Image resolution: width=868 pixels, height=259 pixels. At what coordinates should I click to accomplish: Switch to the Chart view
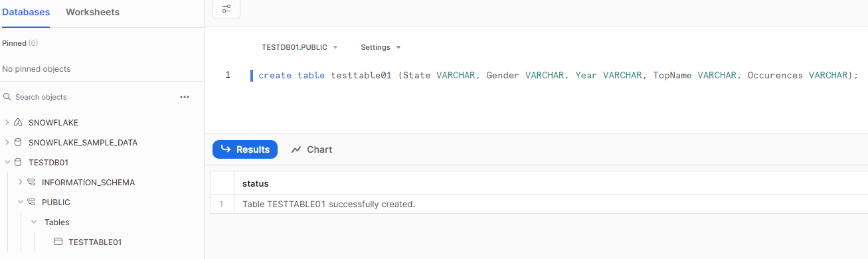(x=311, y=149)
